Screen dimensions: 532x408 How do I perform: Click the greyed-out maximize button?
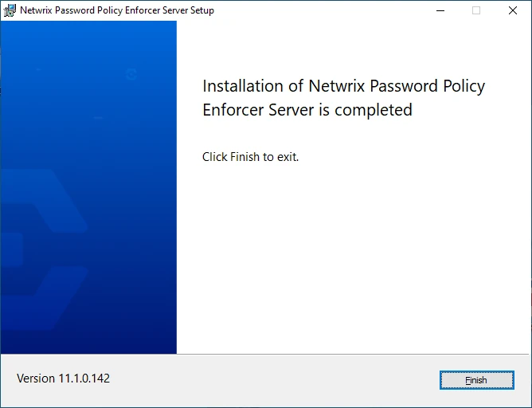(476, 10)
